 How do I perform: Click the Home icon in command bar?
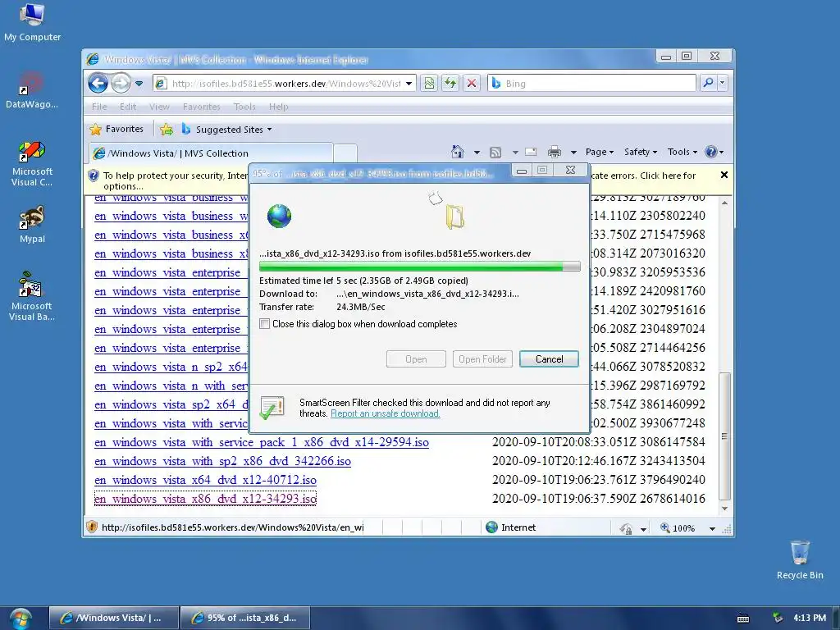[458, 152]
